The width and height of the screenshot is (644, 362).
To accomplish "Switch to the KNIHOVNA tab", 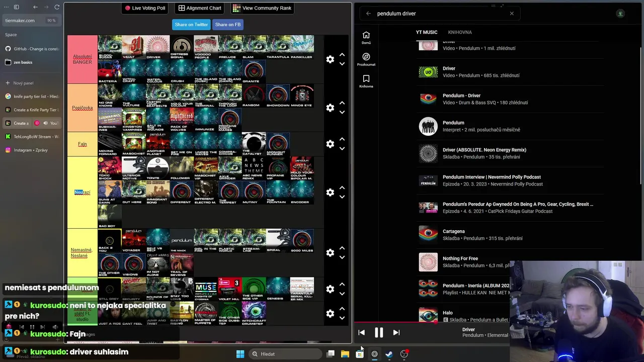I will 460,32.
